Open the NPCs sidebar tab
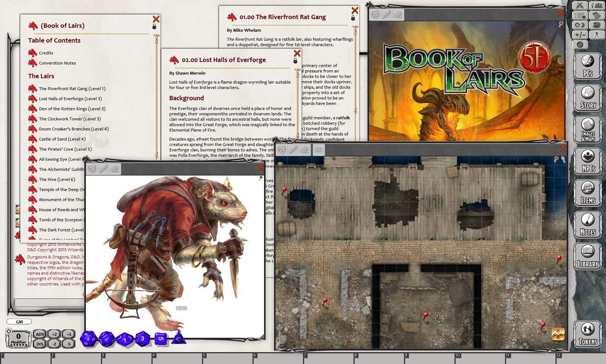Image resolution: width=606 pixels, height=364 pixels. [x=588, y=161]
